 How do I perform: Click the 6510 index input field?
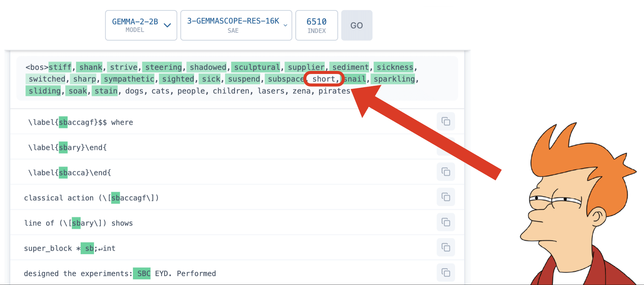pos(316,25)
